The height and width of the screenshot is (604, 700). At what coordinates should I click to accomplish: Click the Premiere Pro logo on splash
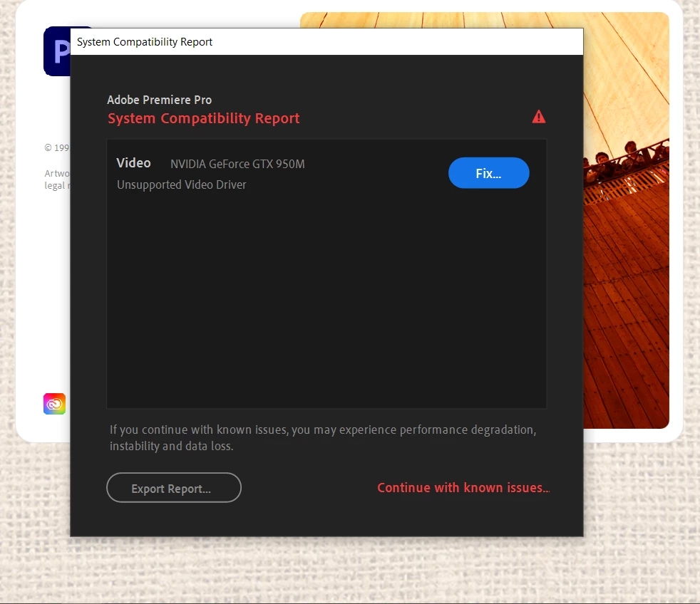57,51
